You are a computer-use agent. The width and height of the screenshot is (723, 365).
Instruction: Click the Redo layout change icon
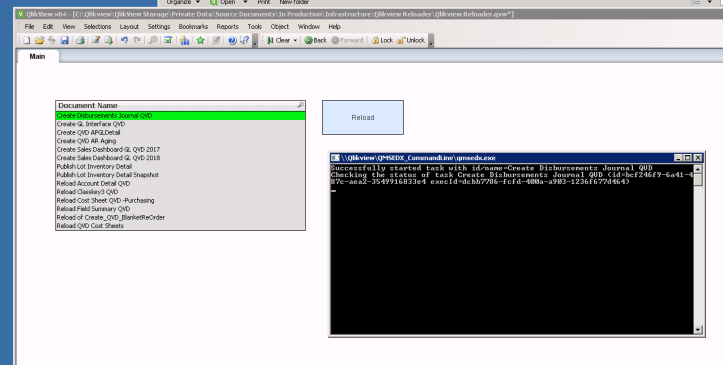pos(137,40)
